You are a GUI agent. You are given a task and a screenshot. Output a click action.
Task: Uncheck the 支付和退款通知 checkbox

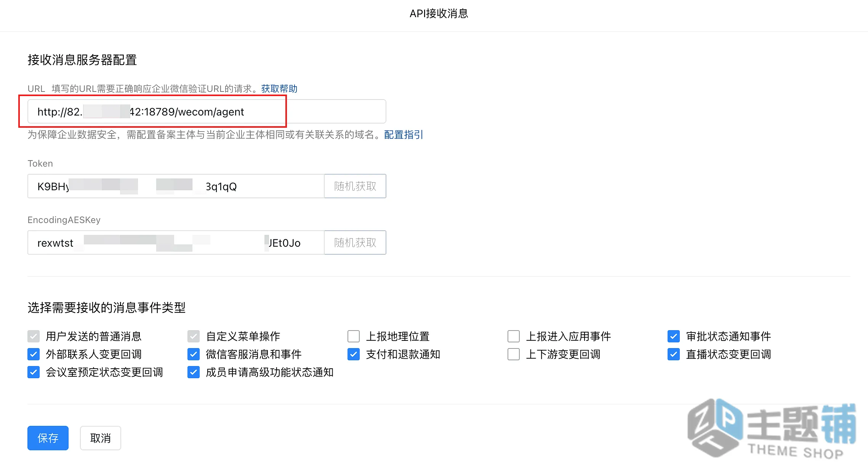click(354, 354)
